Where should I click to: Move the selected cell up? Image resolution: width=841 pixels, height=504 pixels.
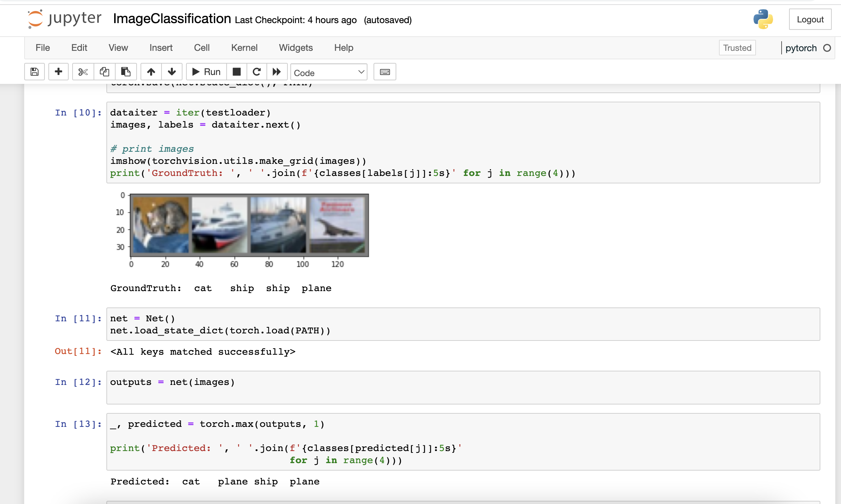click(151, 71)
